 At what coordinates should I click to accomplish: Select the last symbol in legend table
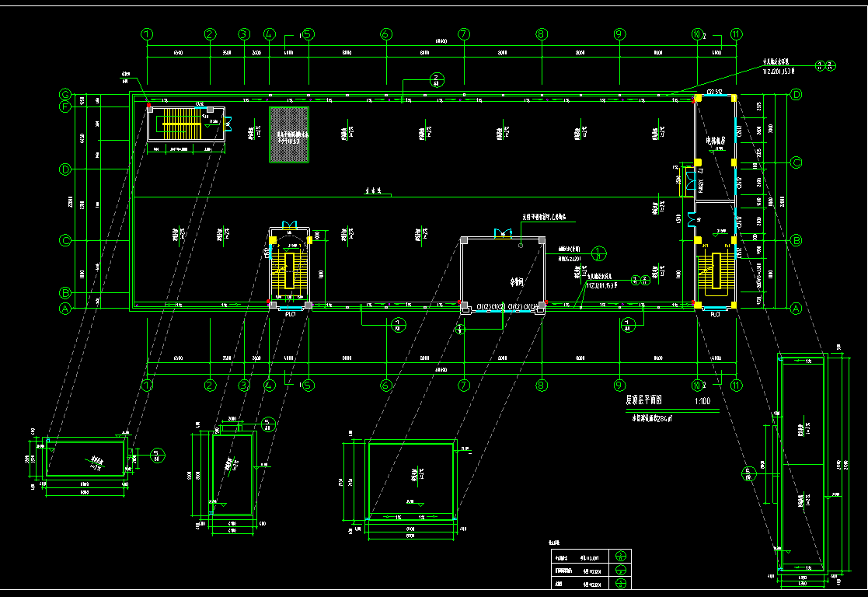(620, 583)
